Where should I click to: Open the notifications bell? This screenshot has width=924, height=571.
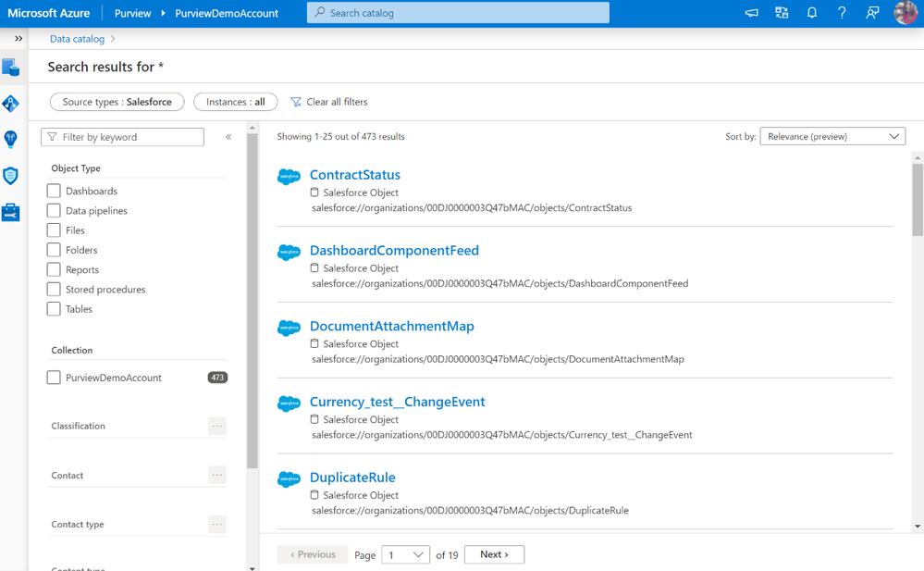(x=812, y=12)
